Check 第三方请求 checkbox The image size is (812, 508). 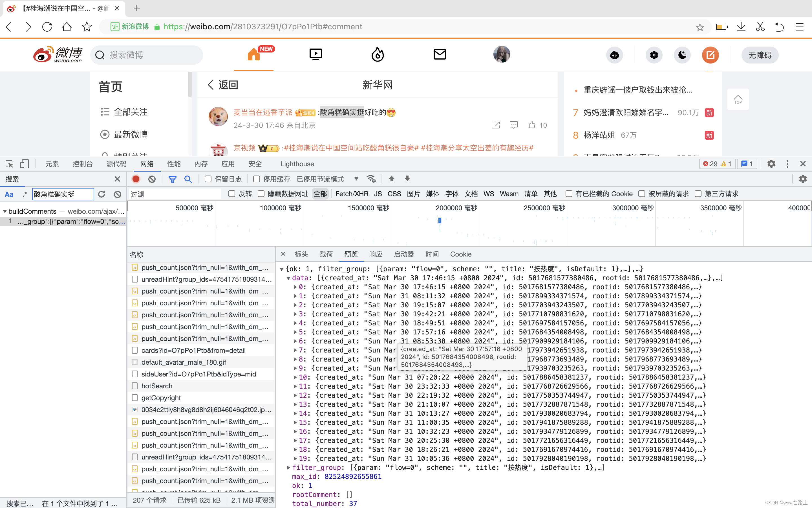[698, 194]
